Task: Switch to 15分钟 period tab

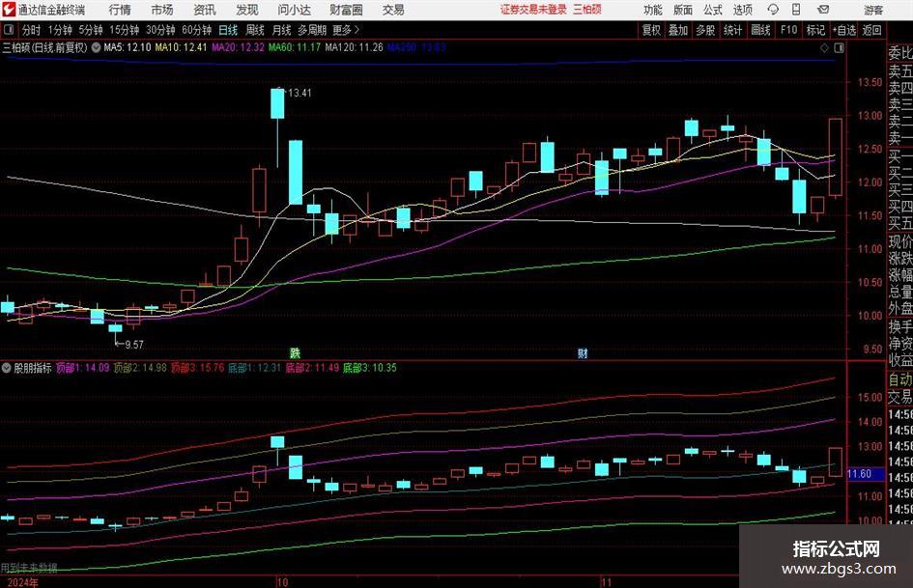Action: click(x=124, y=30)
